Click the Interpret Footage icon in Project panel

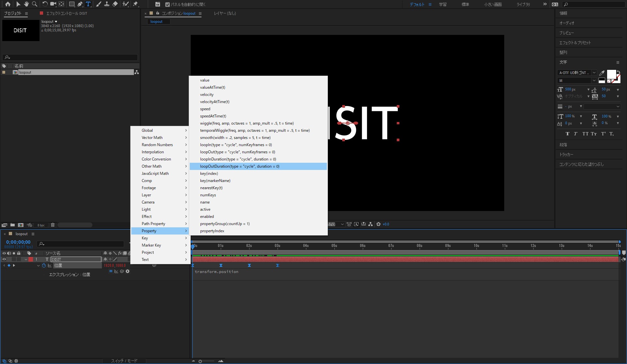point(4,225)
